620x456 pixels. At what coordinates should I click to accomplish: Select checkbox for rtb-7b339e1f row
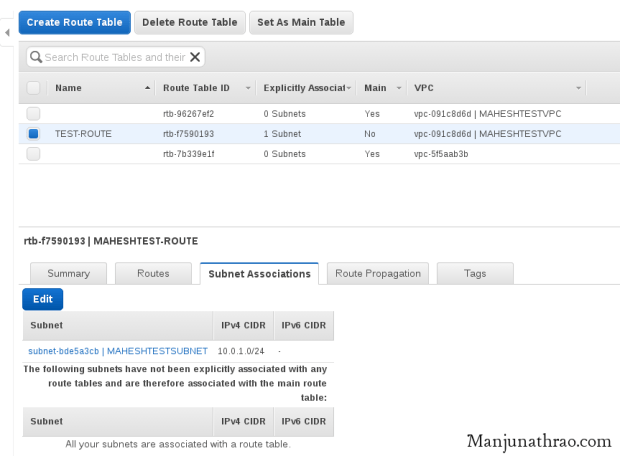[34, 153]
